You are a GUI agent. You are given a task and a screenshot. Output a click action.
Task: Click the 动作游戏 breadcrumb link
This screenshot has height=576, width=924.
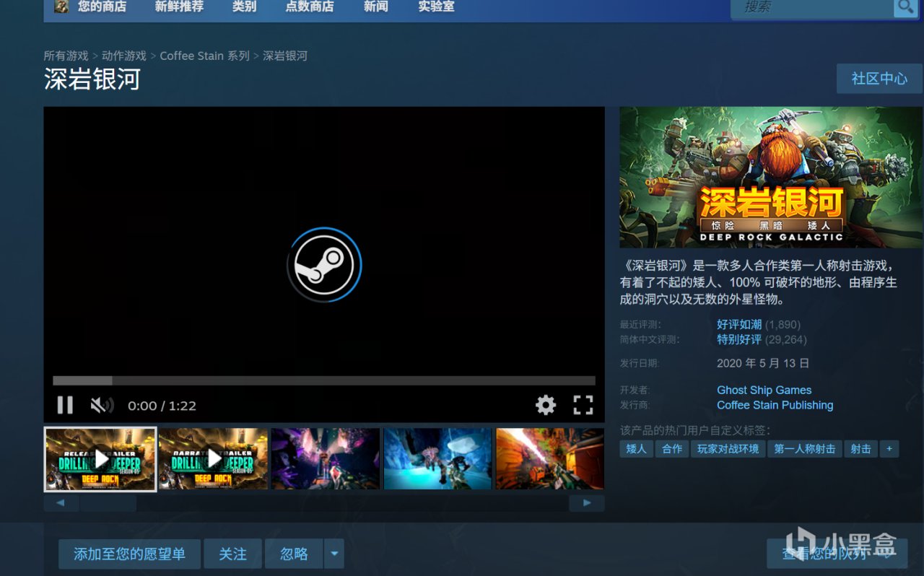pyautogui.click(x=124, y=56)
